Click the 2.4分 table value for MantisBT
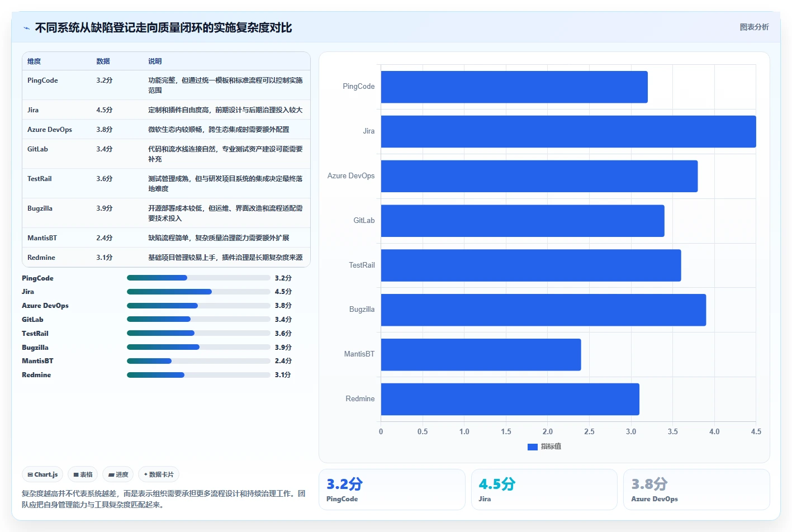The image size is (792, 532). 105,238
